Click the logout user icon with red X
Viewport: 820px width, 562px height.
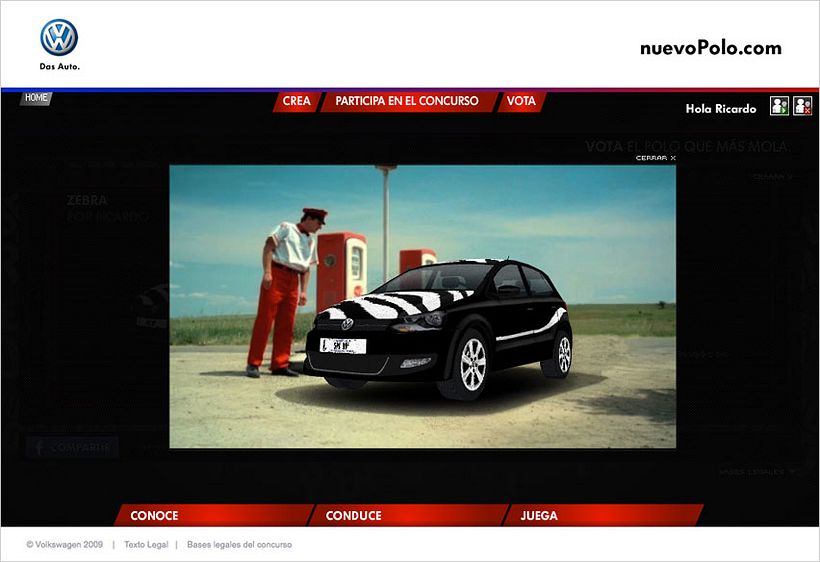coord(802,106)
